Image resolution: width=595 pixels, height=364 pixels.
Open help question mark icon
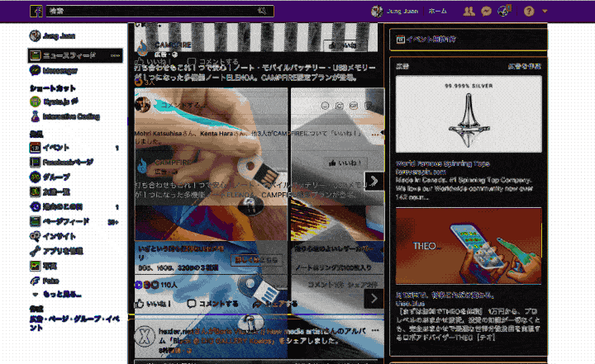click(529, 11)
